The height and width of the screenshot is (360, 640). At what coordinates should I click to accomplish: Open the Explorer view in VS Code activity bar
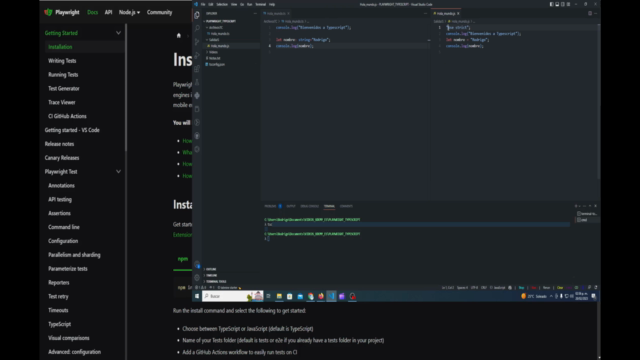point(197,15)
